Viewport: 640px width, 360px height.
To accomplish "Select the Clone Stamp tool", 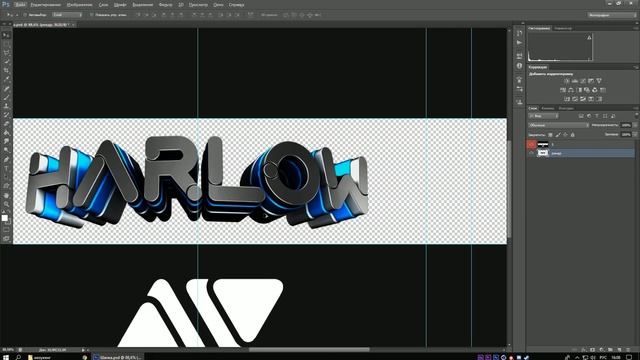I will [6, 106].
